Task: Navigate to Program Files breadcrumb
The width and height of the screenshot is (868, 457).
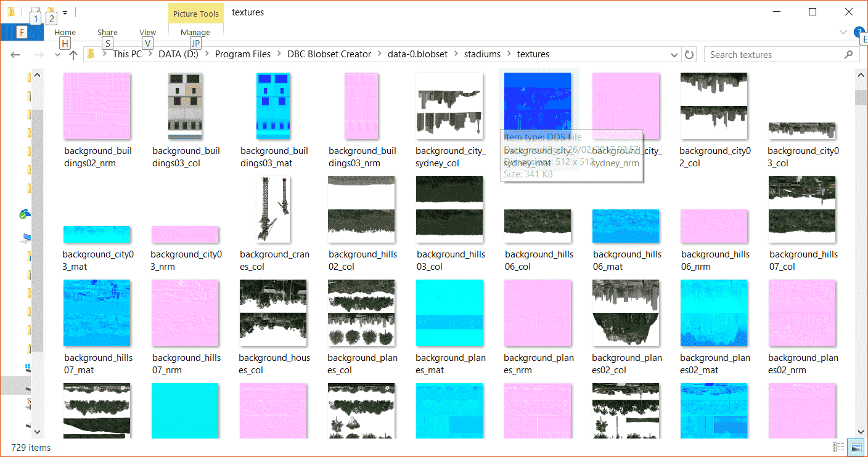Action: click(x=243, y=54)
